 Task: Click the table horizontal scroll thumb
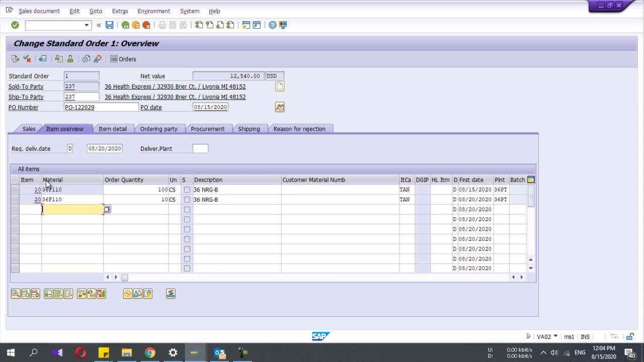125,277
